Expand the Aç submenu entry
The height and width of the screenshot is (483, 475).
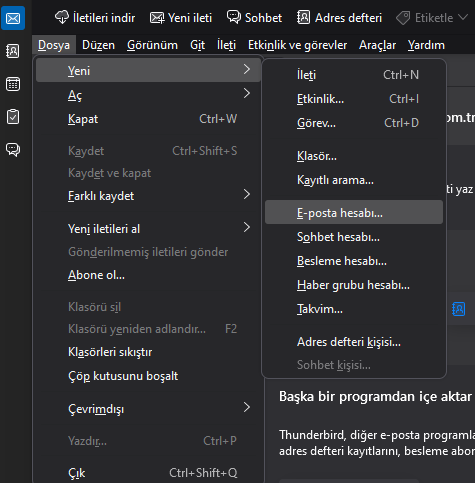point(148,95)
